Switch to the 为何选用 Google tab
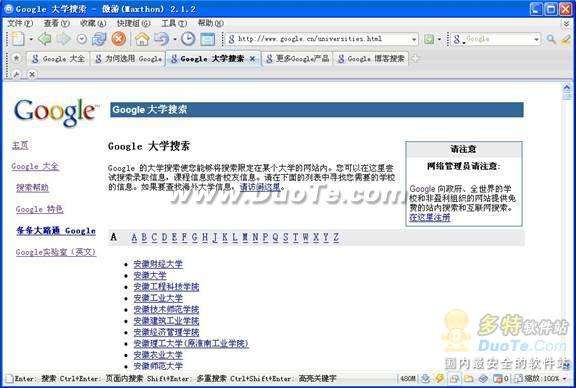Viewport: 576px width, 388px height. (128, 58)
